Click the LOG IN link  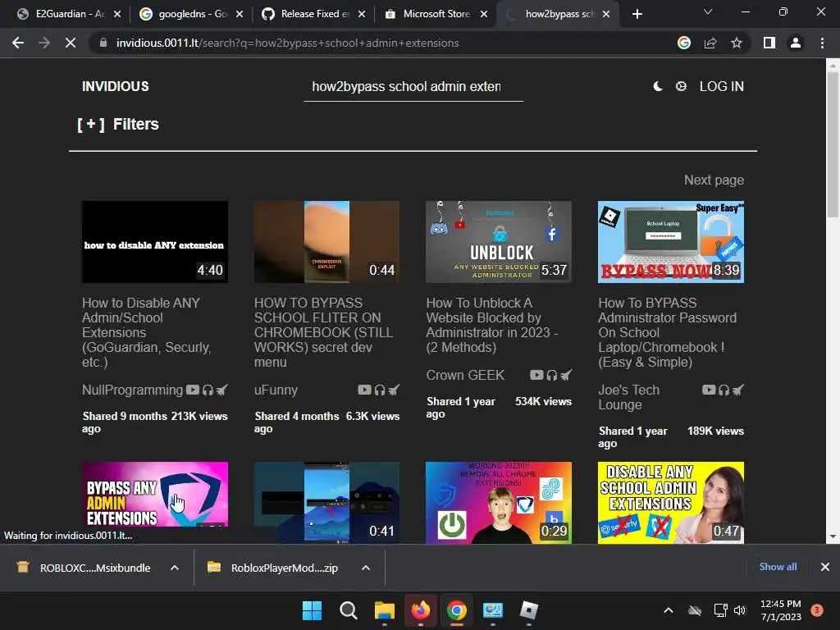point(721,86)
